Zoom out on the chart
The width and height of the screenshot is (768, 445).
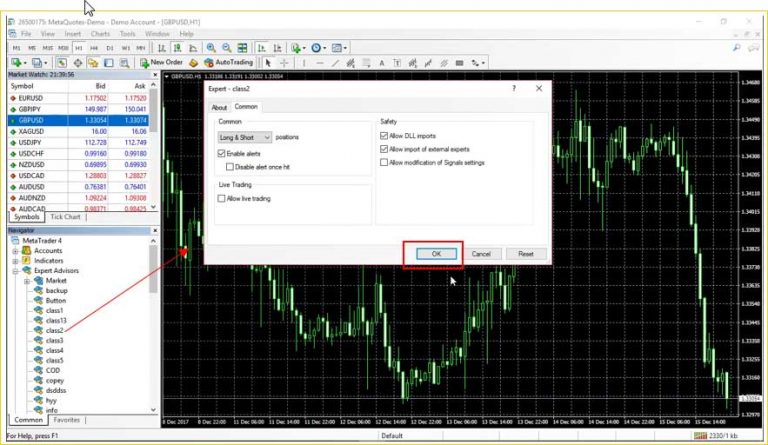(226, 48)
